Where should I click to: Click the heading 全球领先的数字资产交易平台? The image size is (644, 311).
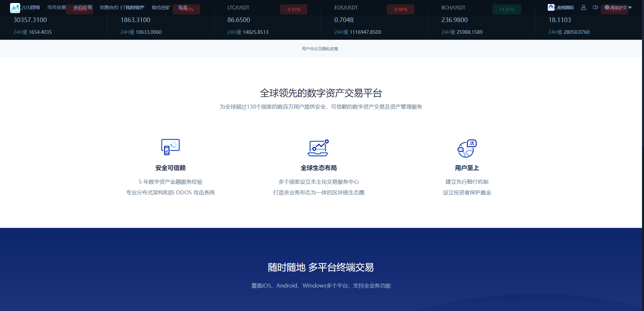321,93
